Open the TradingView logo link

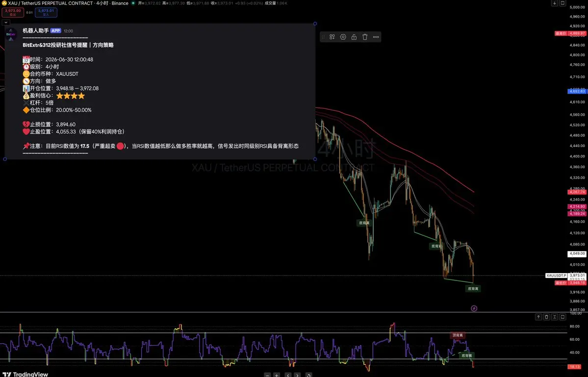[25, 374]
